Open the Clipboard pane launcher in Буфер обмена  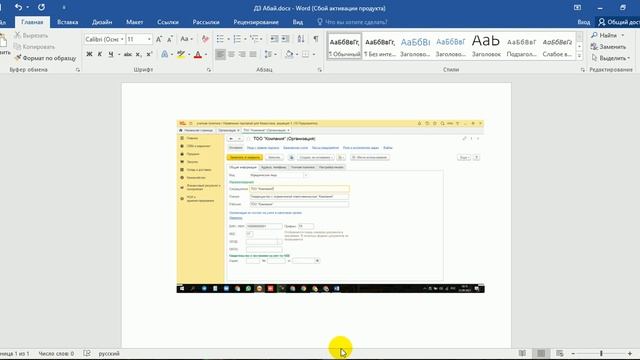tap(78, 70)
